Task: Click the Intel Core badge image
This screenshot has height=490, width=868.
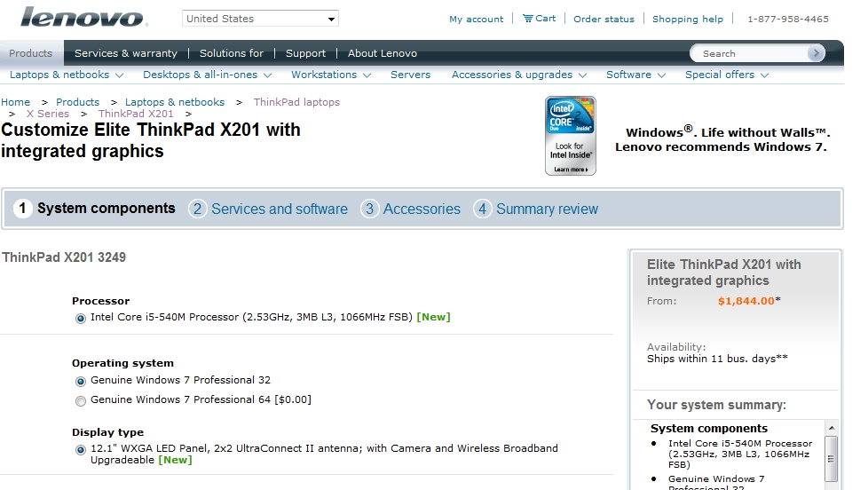Action: point(570,136)
